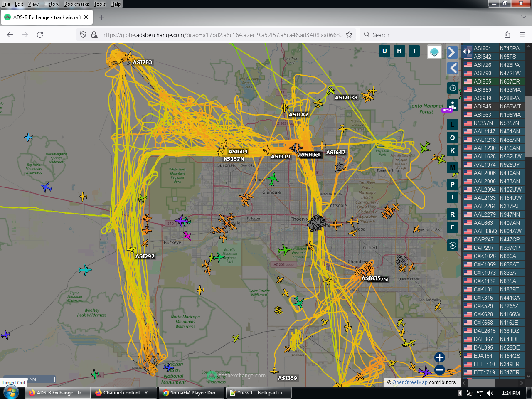Reload the current page
This screenshot has height=399, width=532.
tap(40, 35)
